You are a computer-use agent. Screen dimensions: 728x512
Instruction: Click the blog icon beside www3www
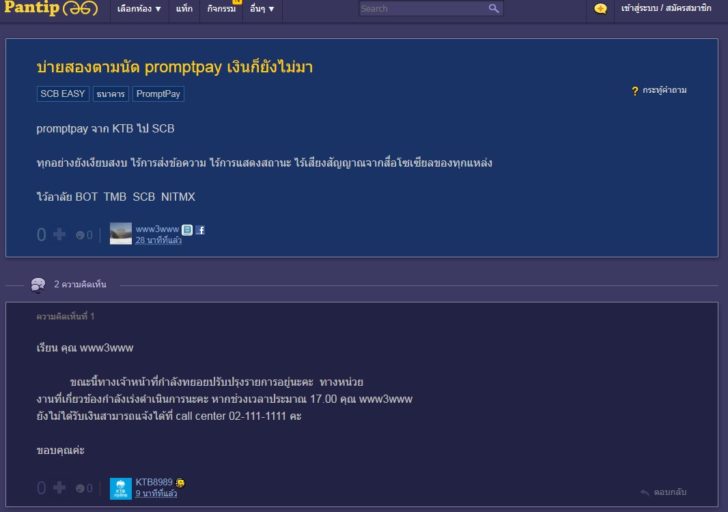pyautogui.click(x=187, y=229)
